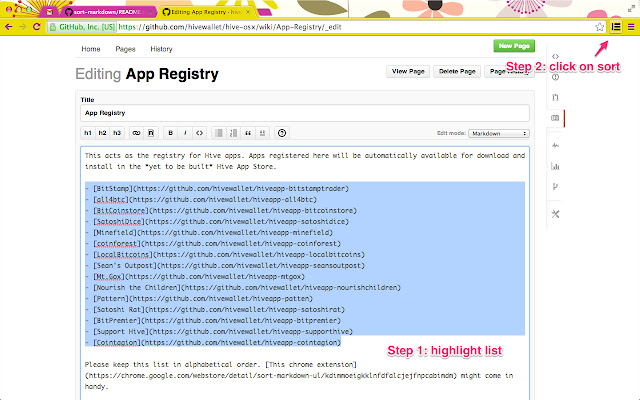Screen dimensions: 640x400
Task: Click the Minefield list line
Action: pyautogui.click(x=209, y=233)
